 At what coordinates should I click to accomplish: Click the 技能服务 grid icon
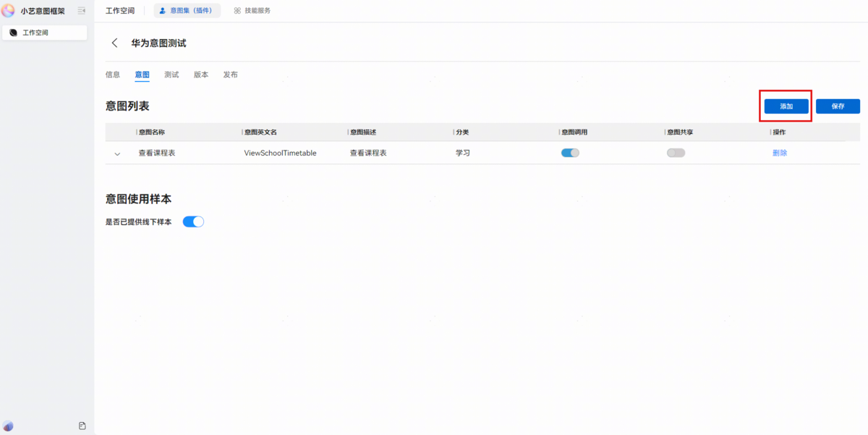coord(237,11)
